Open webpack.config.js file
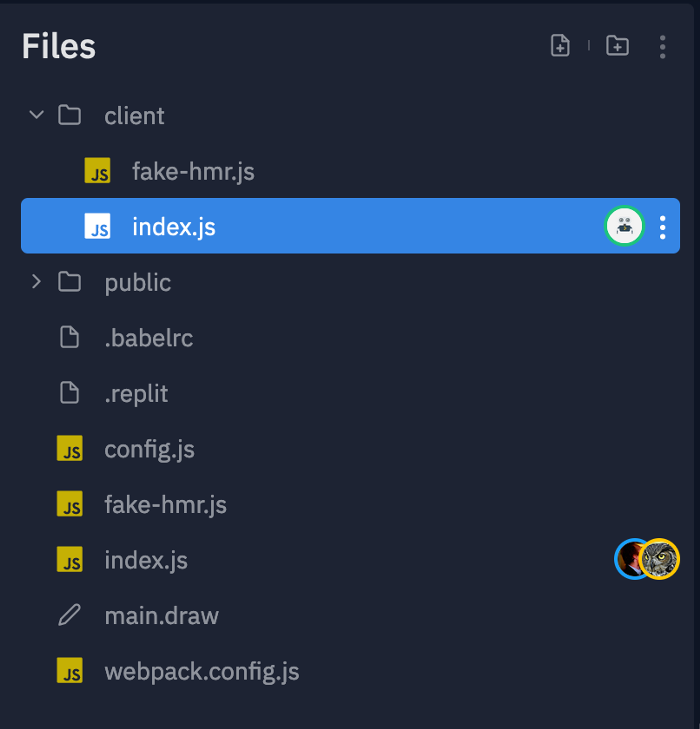 [202, 671]
